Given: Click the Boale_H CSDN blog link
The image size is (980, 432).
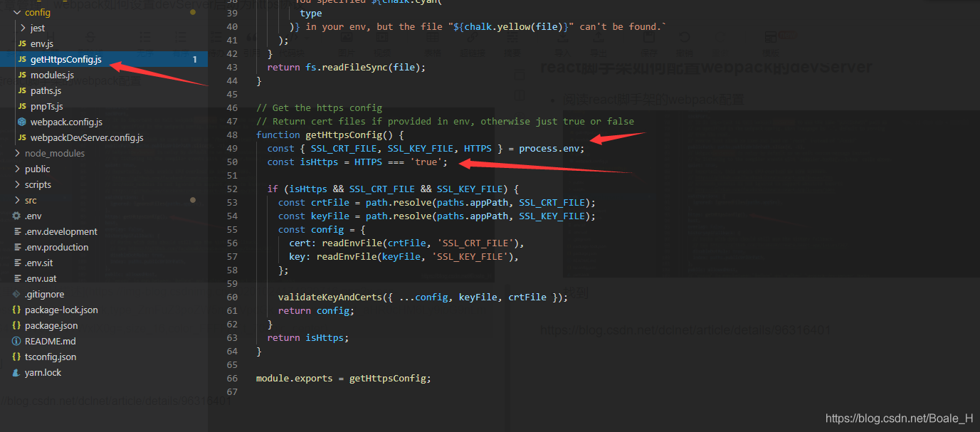Looking at the screenshot, I should click(899, 418).
